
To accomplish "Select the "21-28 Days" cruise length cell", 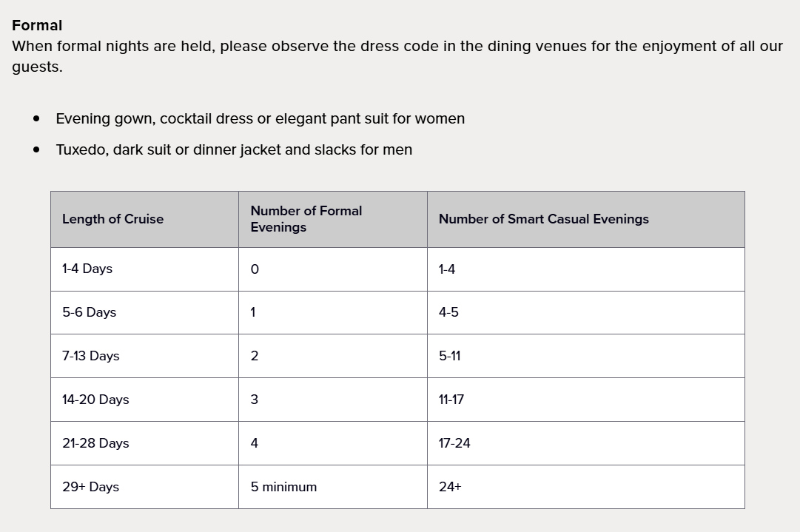I will tap(95, 443).
